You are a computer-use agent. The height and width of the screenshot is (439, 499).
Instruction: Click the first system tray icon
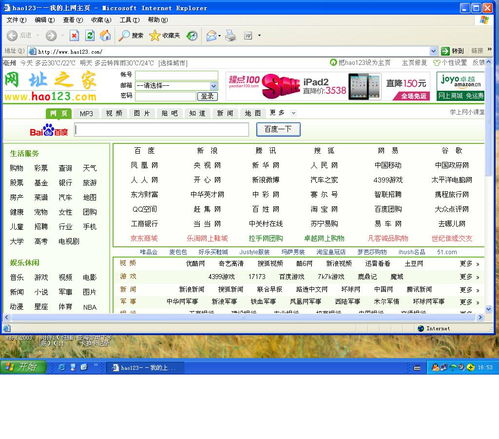435,367
